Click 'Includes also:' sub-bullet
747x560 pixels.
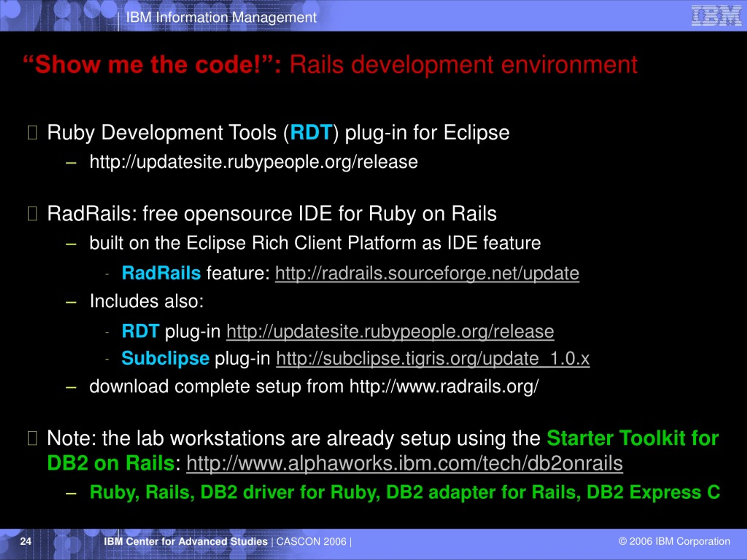[x=146, y=301]
